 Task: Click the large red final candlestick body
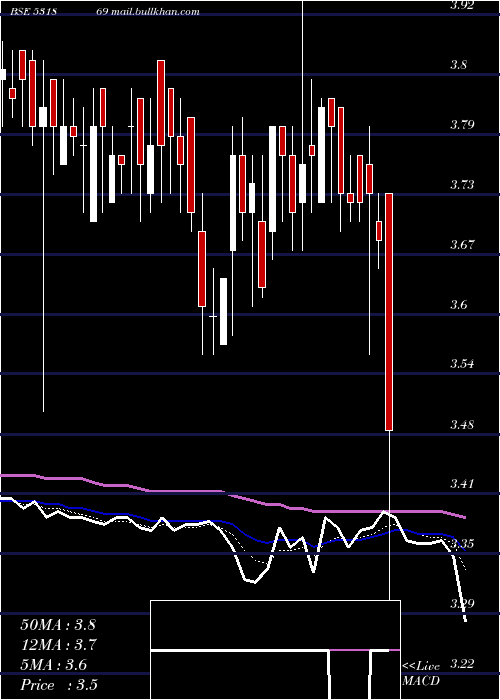coord(389,312)
